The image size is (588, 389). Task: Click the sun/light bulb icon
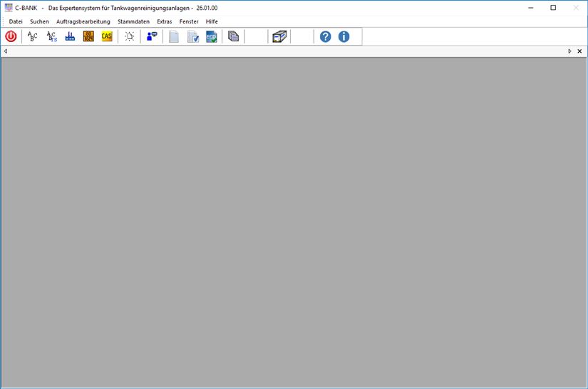[129, 36]
